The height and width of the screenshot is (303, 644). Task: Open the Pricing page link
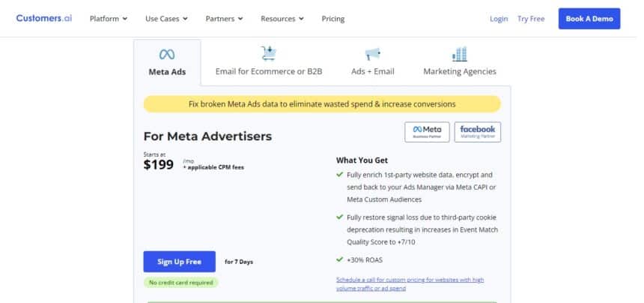(333, 19)
